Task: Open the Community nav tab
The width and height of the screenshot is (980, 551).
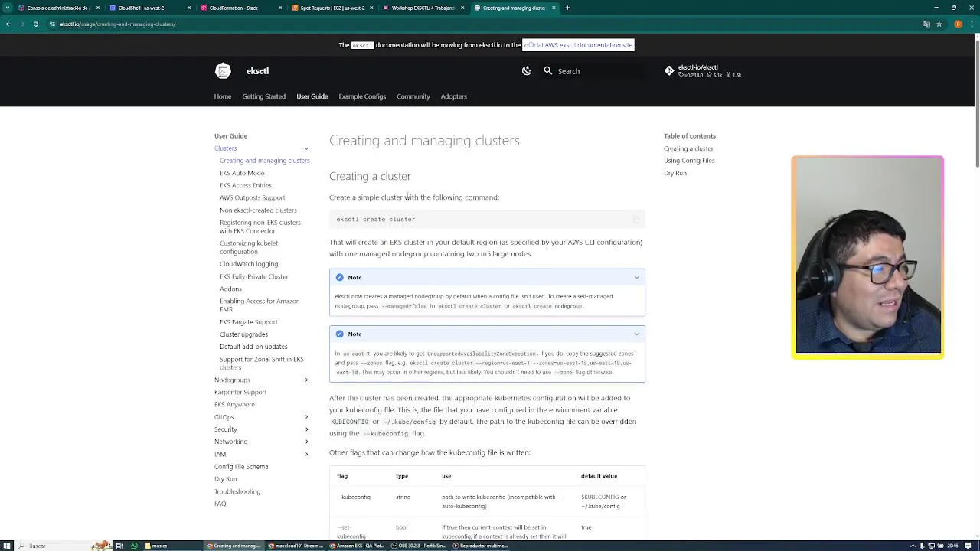Action: 413,96
